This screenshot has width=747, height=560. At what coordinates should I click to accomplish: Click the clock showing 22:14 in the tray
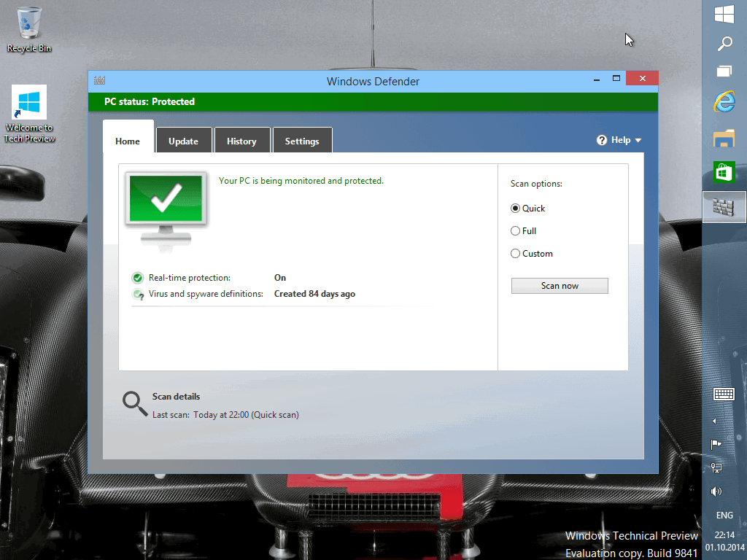[x=724, y=534]
